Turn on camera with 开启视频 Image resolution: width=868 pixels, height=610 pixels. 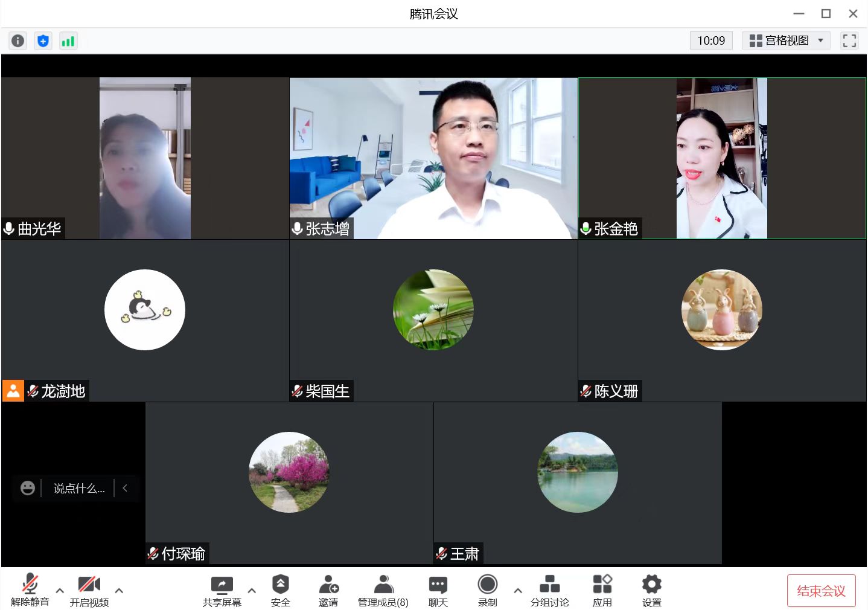click(x=89, y=591)
